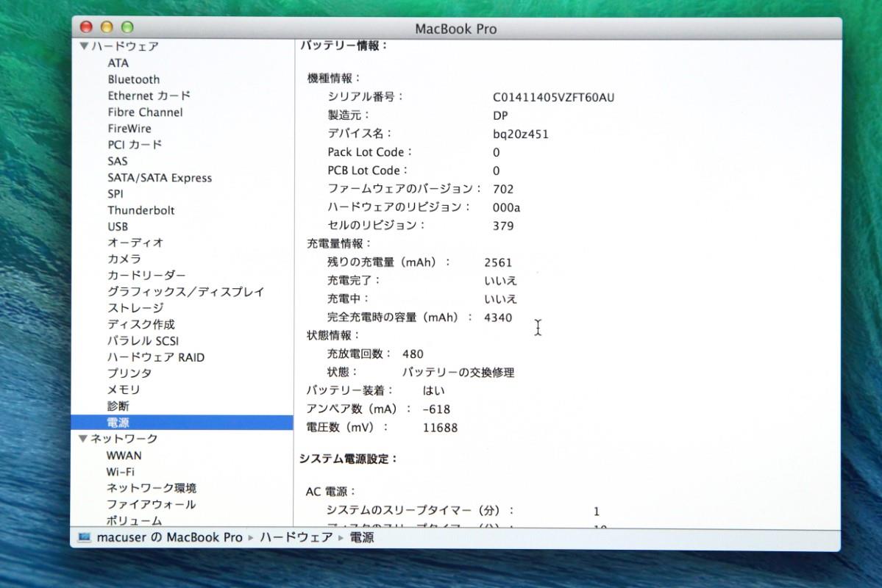Click the Pack Lot Code label
The width and height of the screenshot is (882, 588).
click(x=369, y=152)
